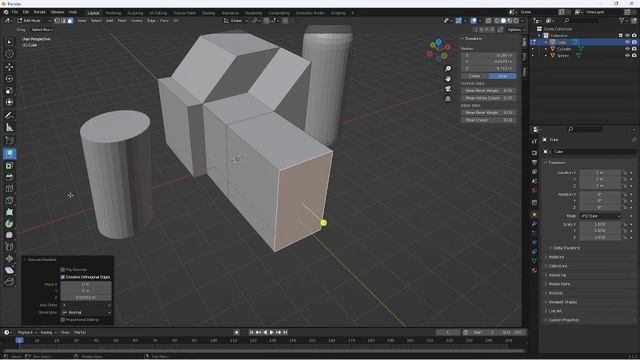The height and width of the screenshot is (360, 640).
Task: Expand the Cylinder item in outliner
Action: 546,49
